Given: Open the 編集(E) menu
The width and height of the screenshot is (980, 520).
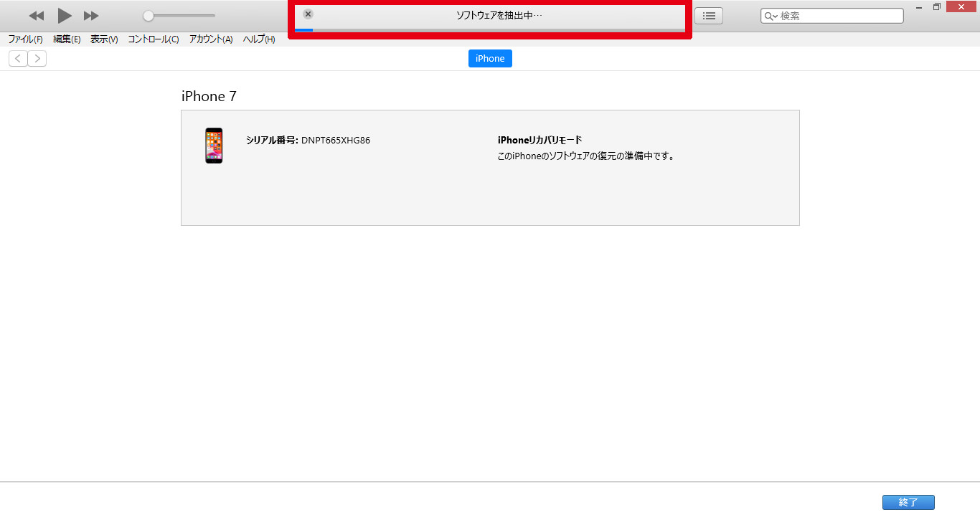Looking at the screenshot, I should point(67,39).
